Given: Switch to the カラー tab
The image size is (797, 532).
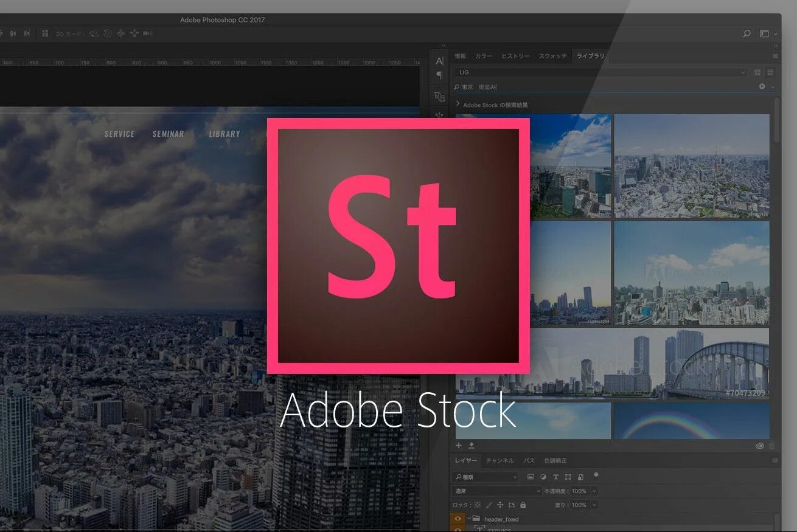Looking at the screenshot, I should coord(484,56).
